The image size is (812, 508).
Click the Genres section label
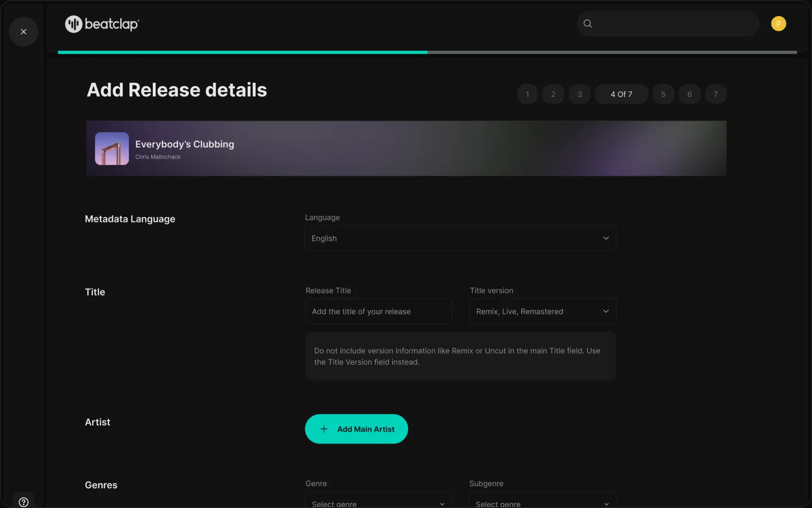(x=101, y=485)
